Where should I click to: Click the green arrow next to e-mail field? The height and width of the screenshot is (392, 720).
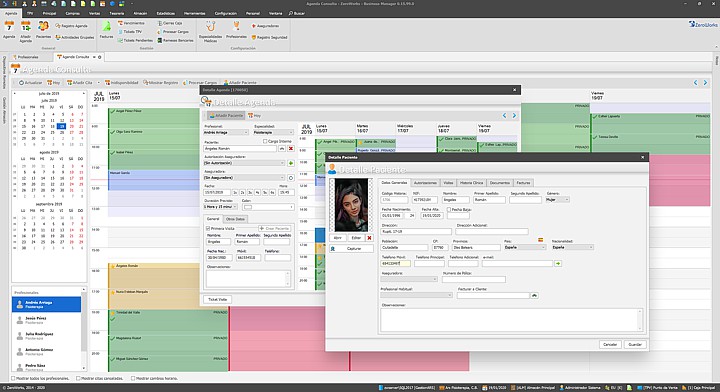pyautogui.click(x=558, y=263)
